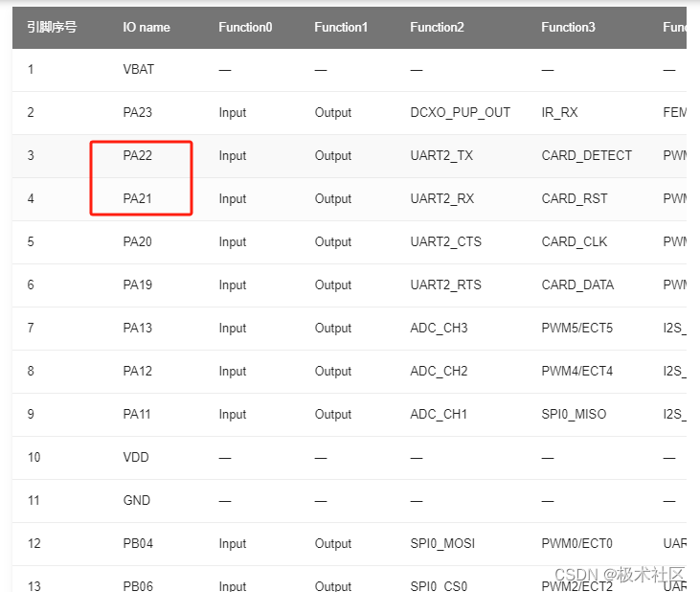Screen dimensions: 700x592
Task: Click the UART2_TX cell
Action: 441,155
